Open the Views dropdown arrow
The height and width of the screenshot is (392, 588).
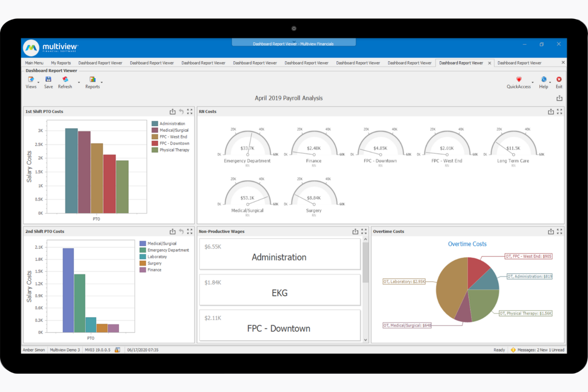tap(39, 82)
